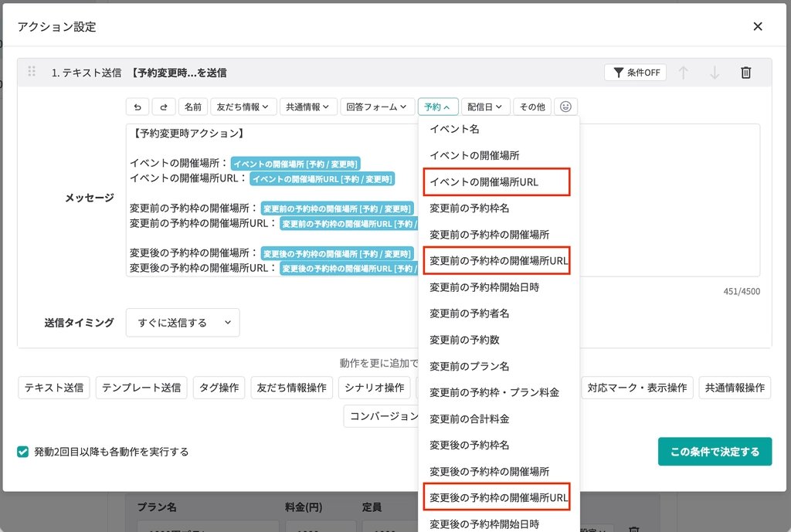
Task: Open the 回答フォーム dropdown
Action: point(377,107)
